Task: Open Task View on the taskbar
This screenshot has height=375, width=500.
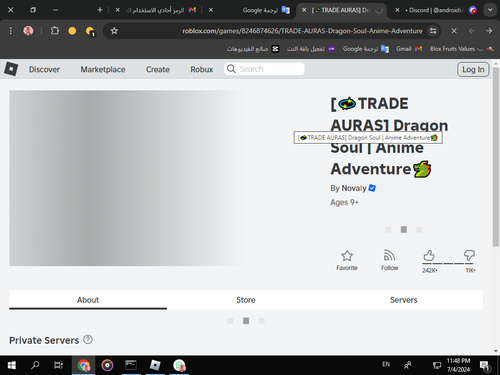Action: [58, 365]
